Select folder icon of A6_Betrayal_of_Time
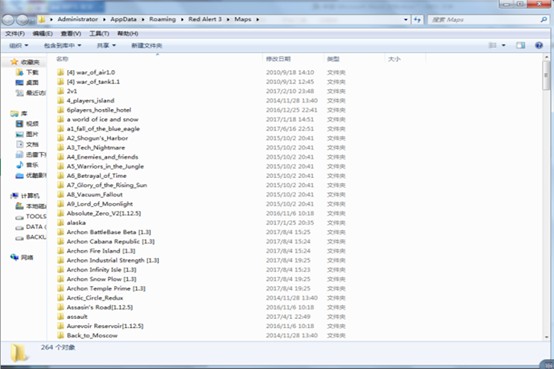Viewport: 554px width, 369px height. pos(61,176)
